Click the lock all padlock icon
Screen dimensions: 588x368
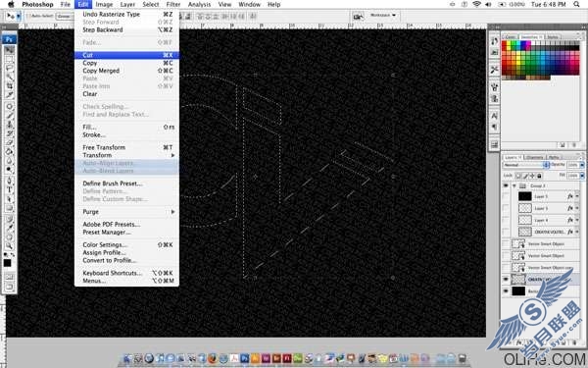pos(539,176)
